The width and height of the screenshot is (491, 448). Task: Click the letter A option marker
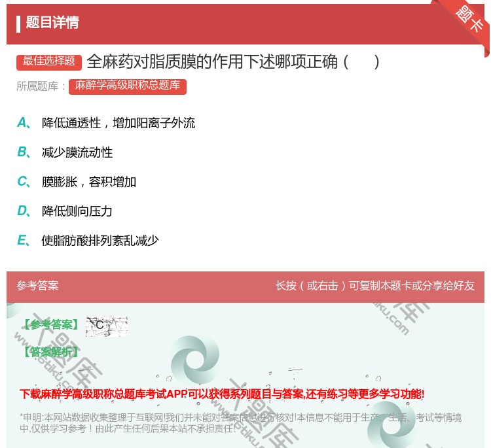pyautogui.click(x=24, y=123)
